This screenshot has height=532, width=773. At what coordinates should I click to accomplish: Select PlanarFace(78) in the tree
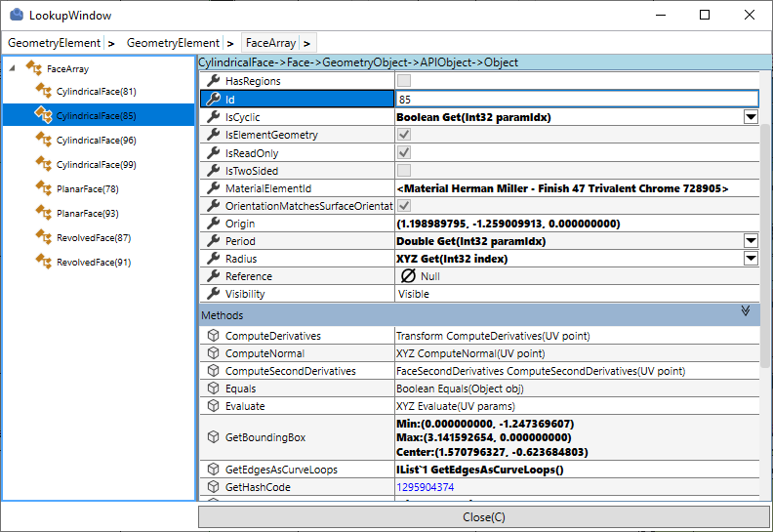(x=87, y=188)
